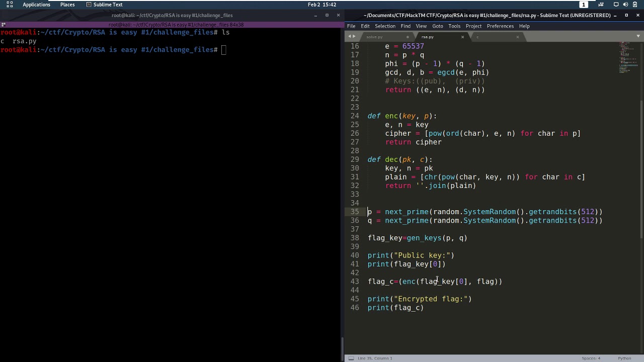The width and height of the screenshot is (644, 362).
Task: Minimize the terminal window
Action: [315, 15]
